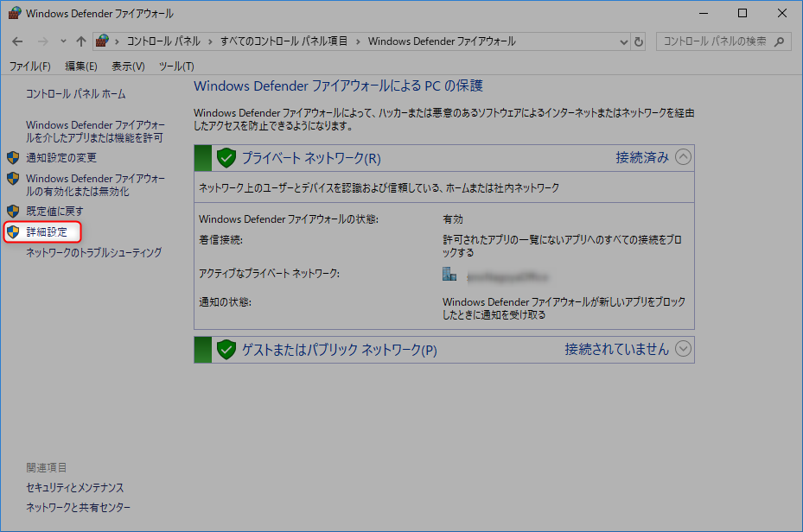Open アプリまたは機能を許可 link

click(95, 131)
